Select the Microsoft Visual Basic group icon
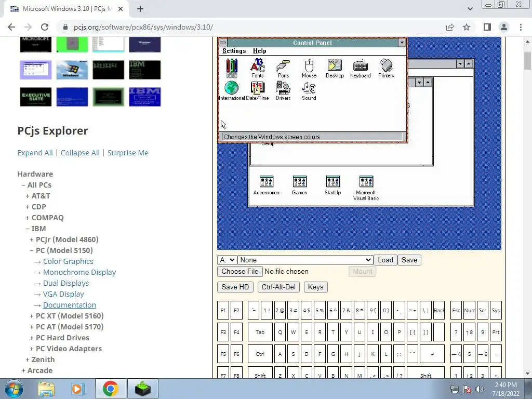Viewport: 532px width, 399px height. click(366, 188)
